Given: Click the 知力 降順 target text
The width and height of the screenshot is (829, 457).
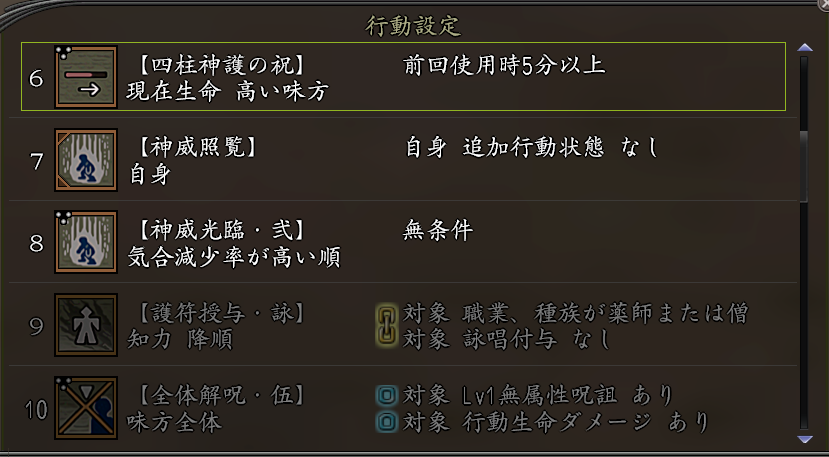Looking at the screenshot, I should (x=180, y=339).
